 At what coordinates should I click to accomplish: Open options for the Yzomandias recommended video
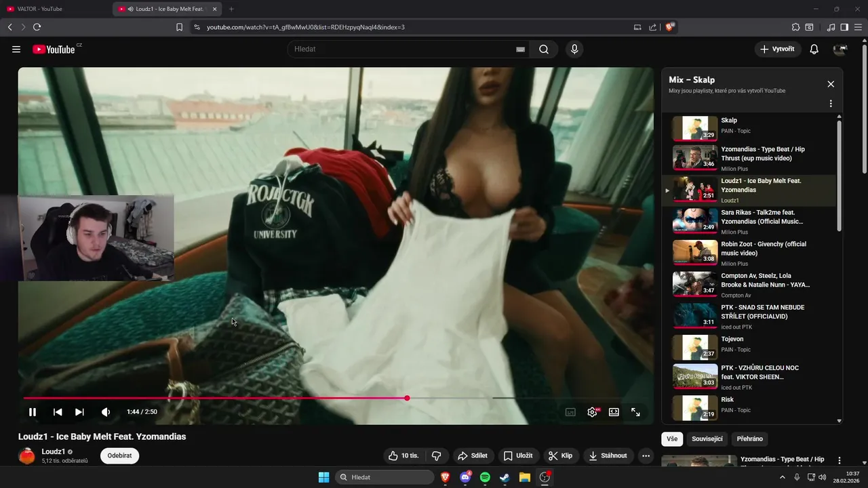point(840,461)
